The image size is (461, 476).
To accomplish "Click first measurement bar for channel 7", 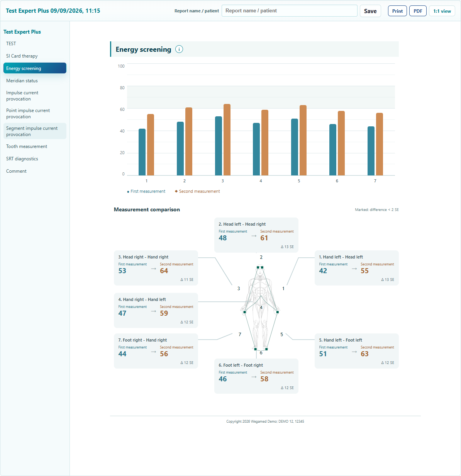I will click(x=371, y=151).
